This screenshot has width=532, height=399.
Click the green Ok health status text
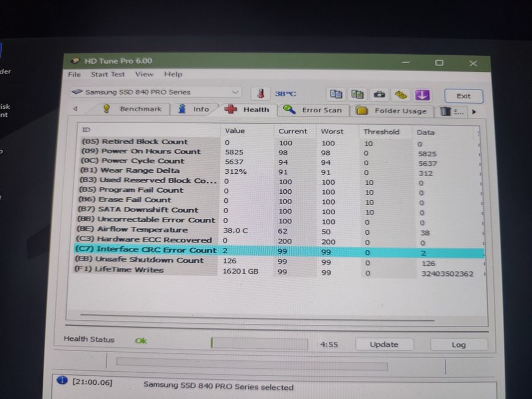(141, 340)
